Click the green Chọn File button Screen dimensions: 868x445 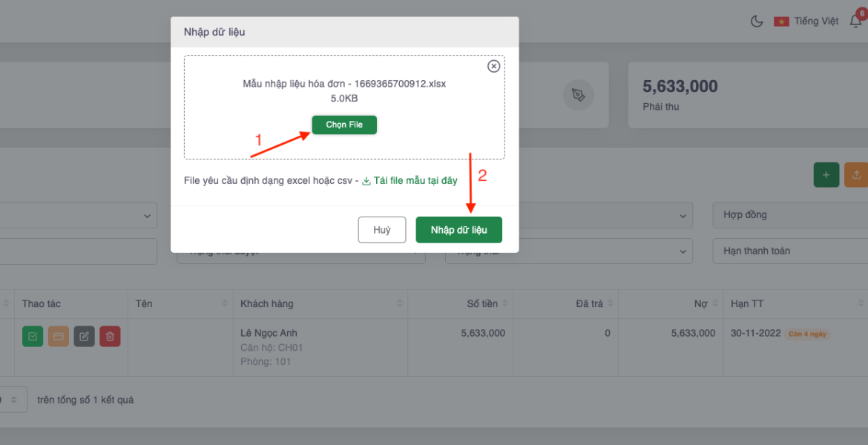point(344,125)
